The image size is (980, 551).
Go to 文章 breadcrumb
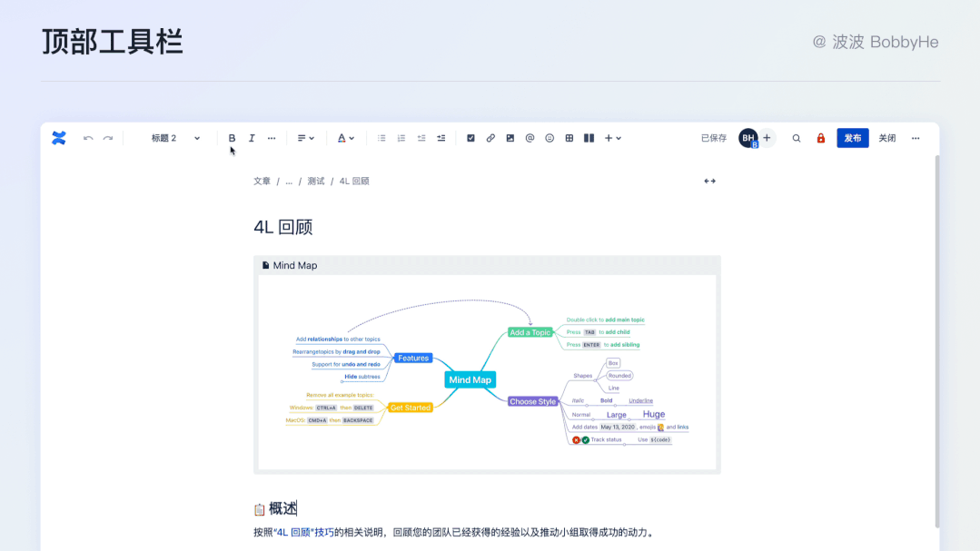[262, 182]
